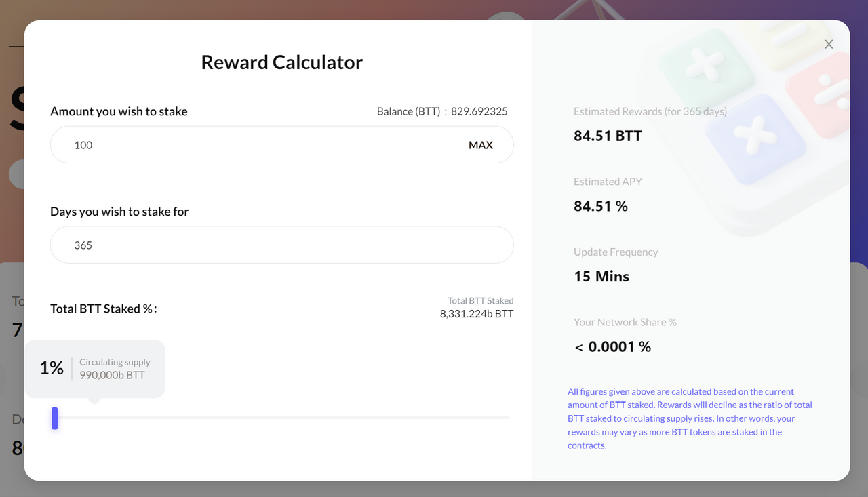The image size is (868, 497).
Task: Click the Total BTT Staked figure 8,331.224b
Action: (477, 313)
